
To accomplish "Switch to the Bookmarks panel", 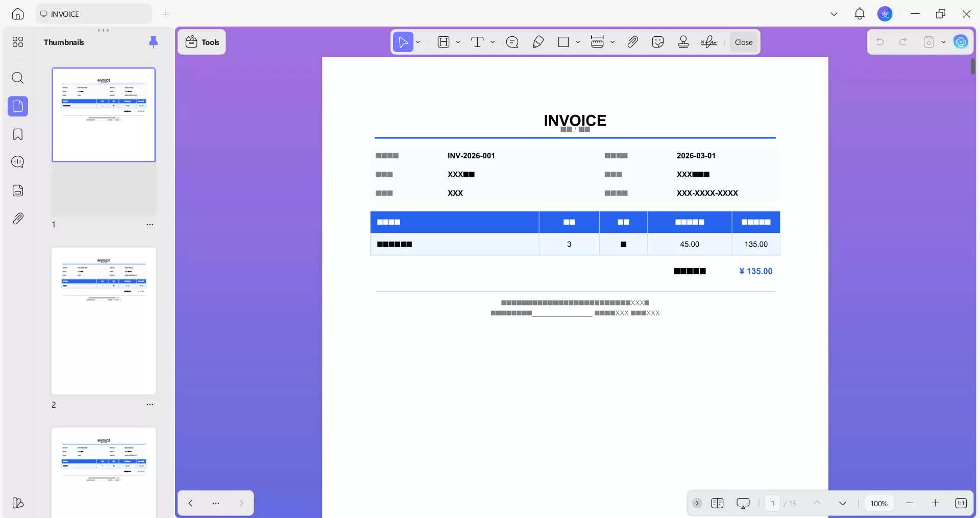I will tap(18, 134).
